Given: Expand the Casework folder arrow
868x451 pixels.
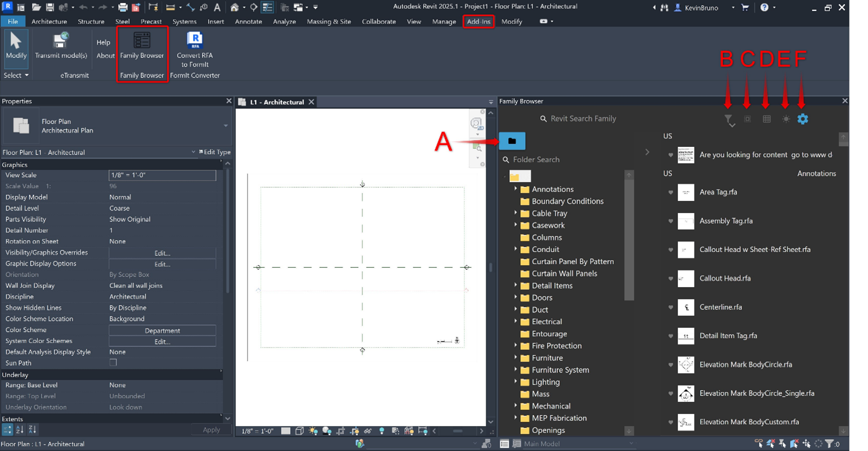Looking at the screenshot, I should coord(516,225).
